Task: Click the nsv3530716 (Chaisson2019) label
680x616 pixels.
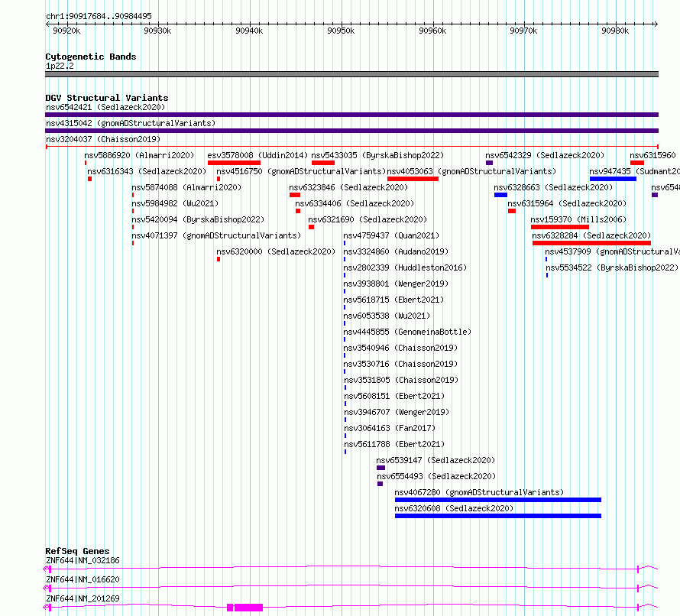Action: [x=400, y=364]
